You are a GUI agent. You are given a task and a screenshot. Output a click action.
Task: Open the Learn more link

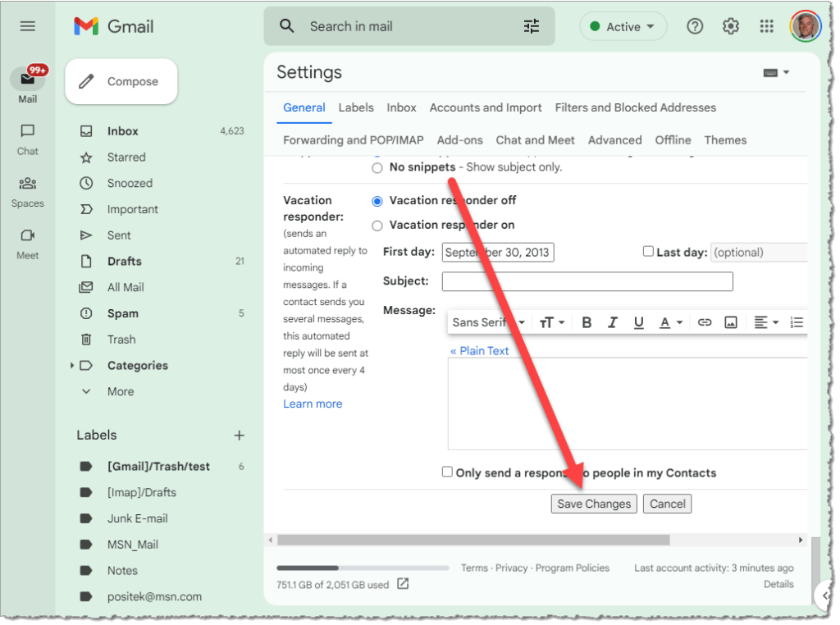(x=313, y=404)
